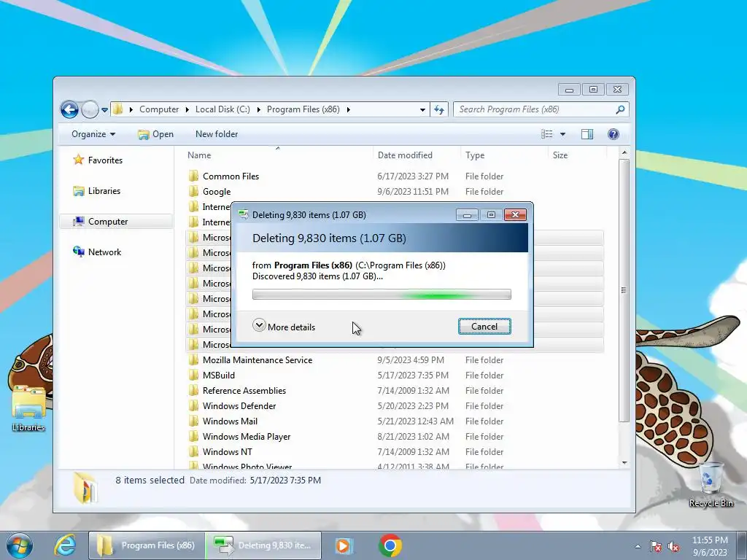The width and height of the screenshot is (747, 560).
Task: Close the Deleting items dialog
Action: click(515, 215)
